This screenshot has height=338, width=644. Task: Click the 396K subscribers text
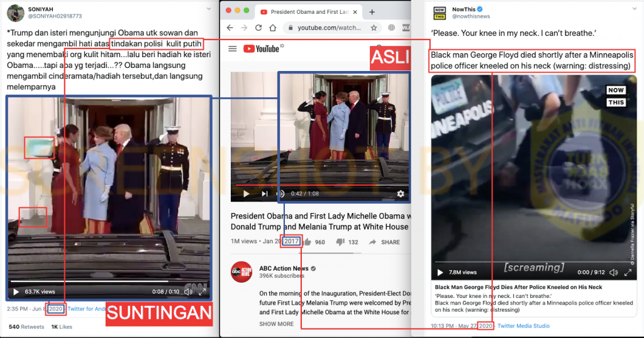click(282, 276)
